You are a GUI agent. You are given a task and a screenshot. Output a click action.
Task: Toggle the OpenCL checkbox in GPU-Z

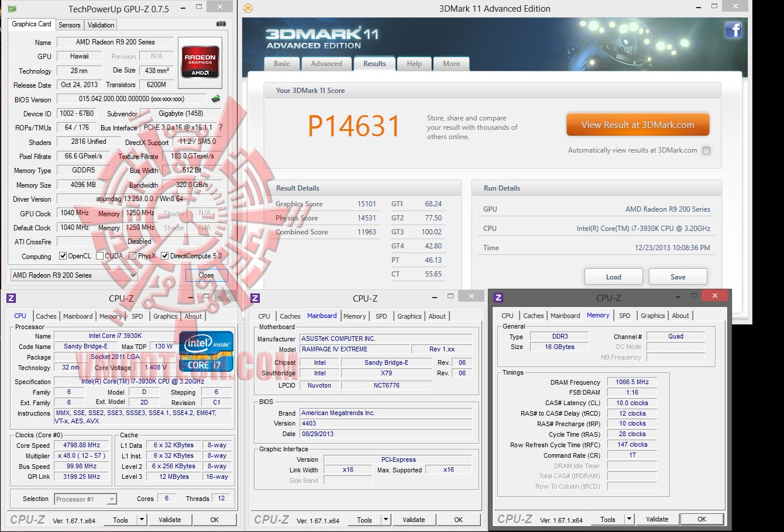63,255
